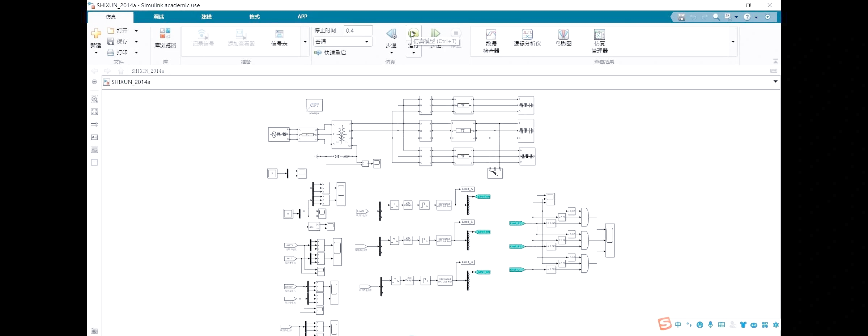Save the model with the 保存 button
Viewport: 868px width, 336px height.
pos(118,42)
